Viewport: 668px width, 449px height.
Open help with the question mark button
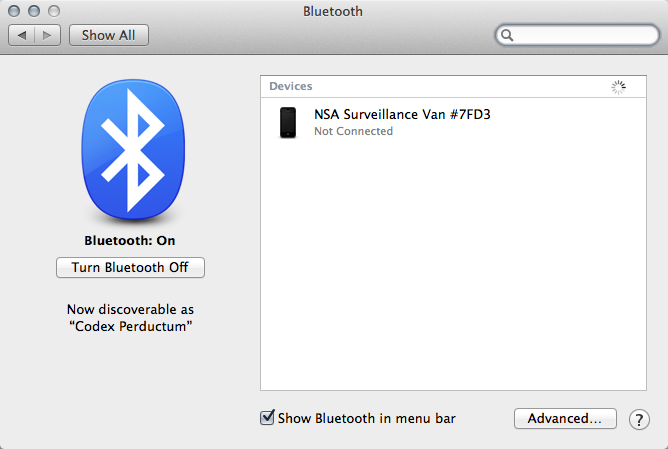(x=639, y=419)
